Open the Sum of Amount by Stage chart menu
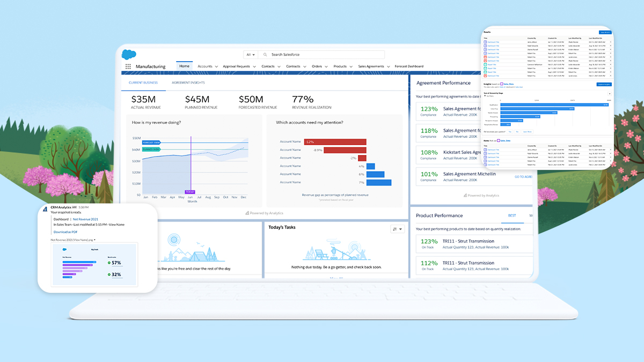 [609, 93]
